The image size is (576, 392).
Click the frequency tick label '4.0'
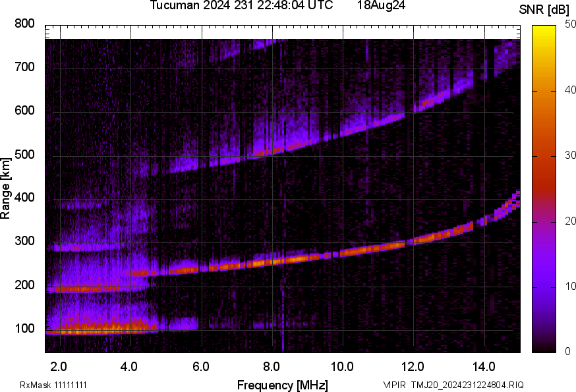coord(129,367)
